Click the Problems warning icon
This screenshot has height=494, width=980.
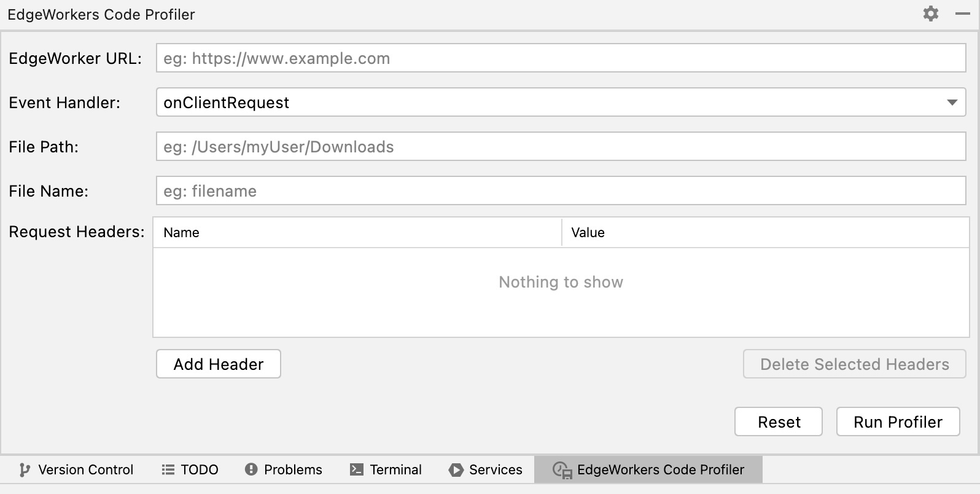click(251, 470)
